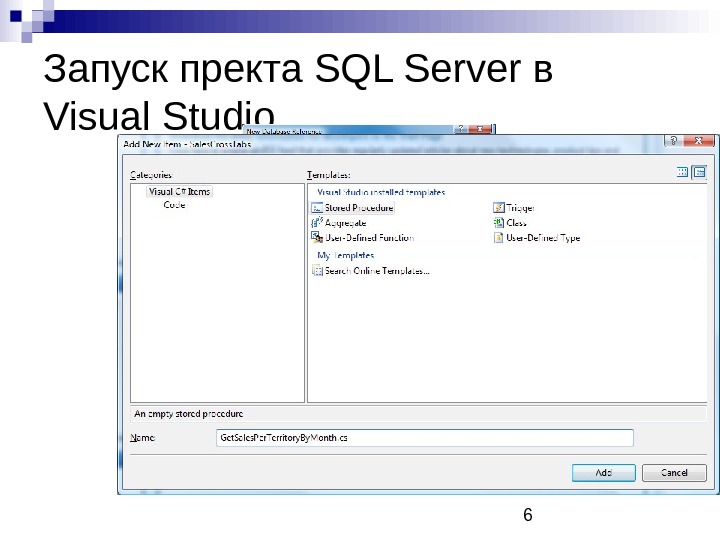Select the Code category node
The image size is (720, 540).
click(x=174, y=205)
